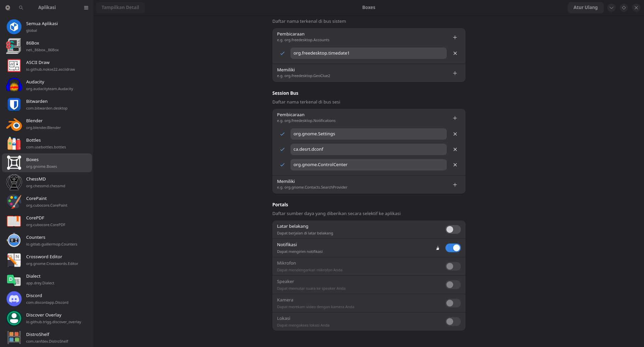The height and width of the screenshot is (347, 644).
Task: Open the Discord entry in the app list
Action: (47, 299)
